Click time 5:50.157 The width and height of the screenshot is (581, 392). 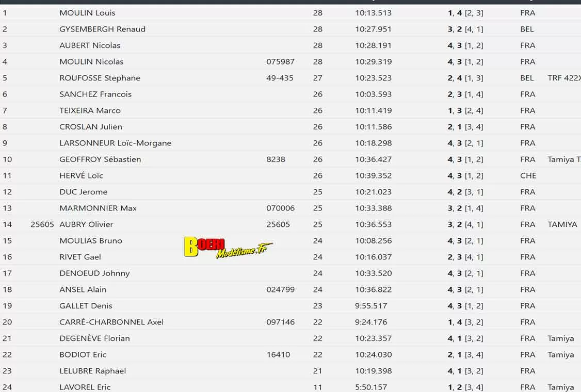coord(371,387)
